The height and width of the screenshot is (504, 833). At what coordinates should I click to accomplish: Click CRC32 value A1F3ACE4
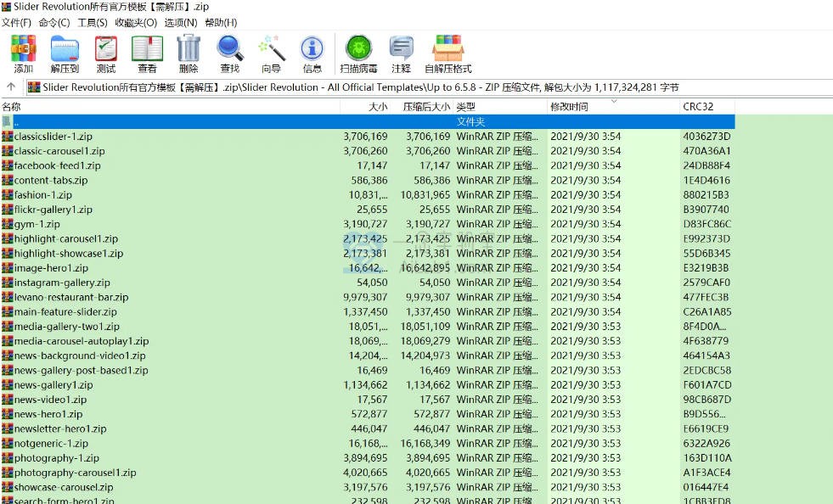point(706,472)
